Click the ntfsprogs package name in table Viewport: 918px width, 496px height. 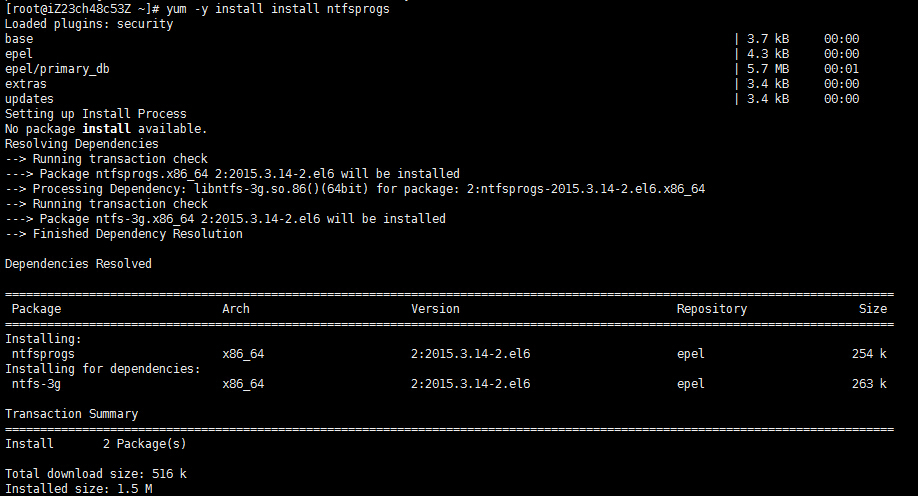pos(43,354)
